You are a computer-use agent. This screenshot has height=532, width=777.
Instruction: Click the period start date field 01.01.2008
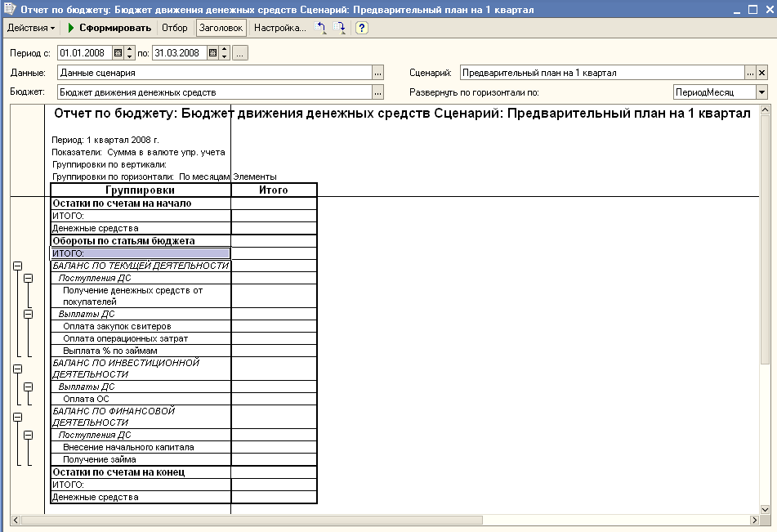tap(84, 53)
